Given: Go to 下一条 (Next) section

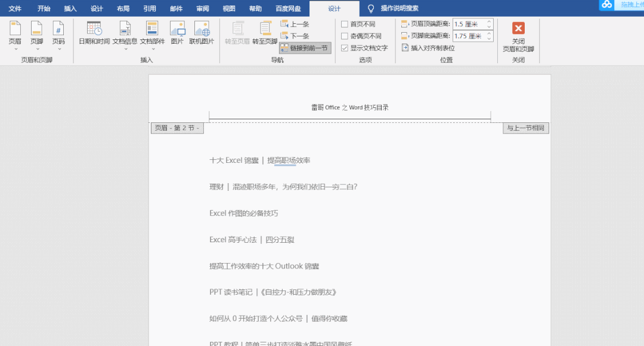Looking at the screenshot, I should click(295, 36).
